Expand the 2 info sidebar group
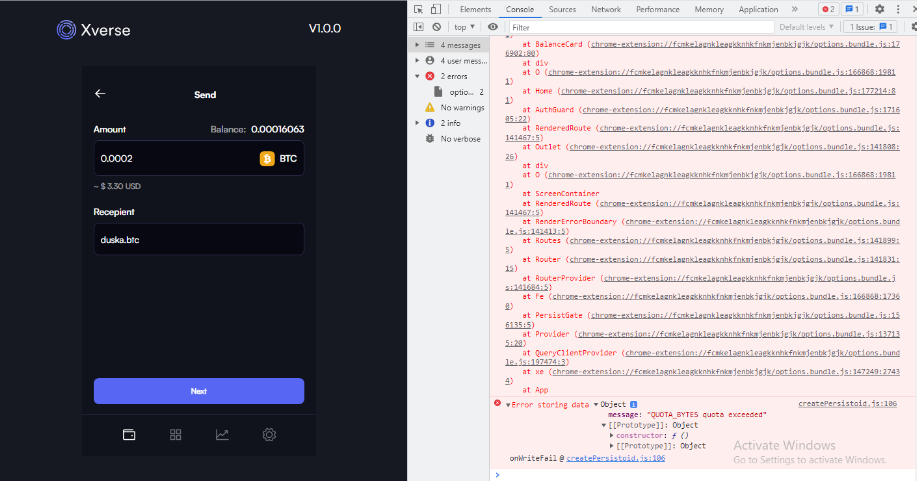Image resolution: width=917 pixels, height=481 pixels. pyautogui.click(x=417, y=123)
